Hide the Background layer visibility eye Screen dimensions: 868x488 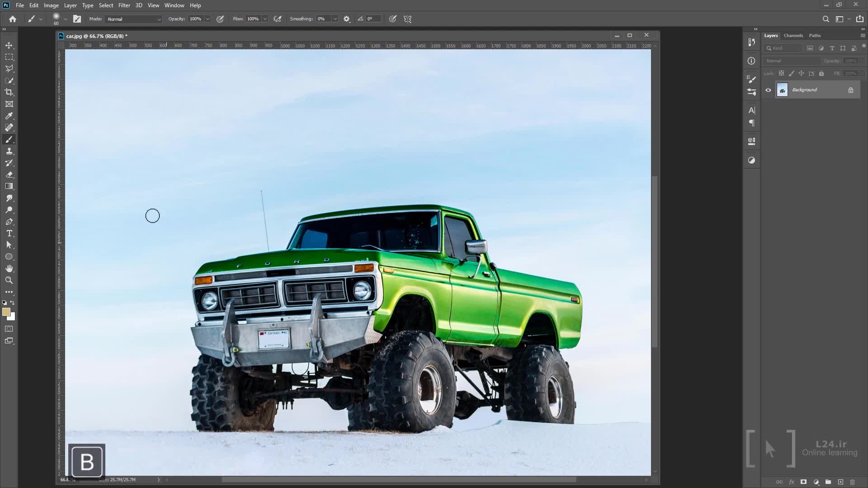pyautogui.click(x=768, y=90)
